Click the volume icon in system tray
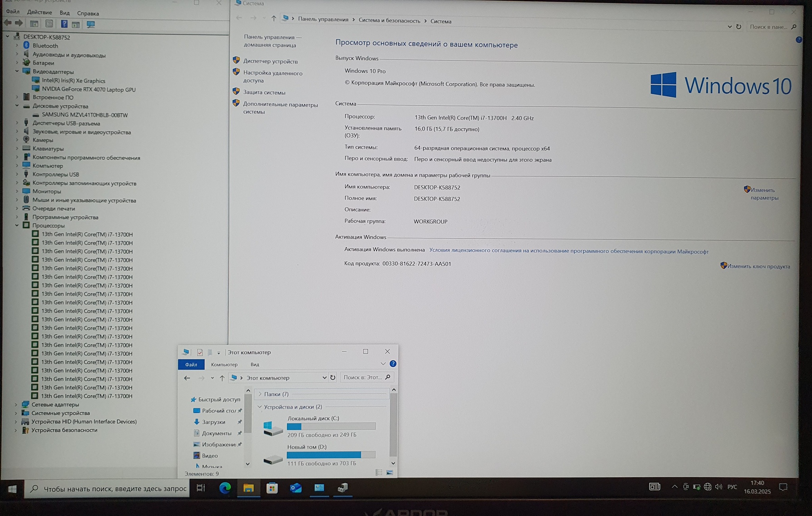The width and height of the screenshot is (812, 516). [718, 487]
